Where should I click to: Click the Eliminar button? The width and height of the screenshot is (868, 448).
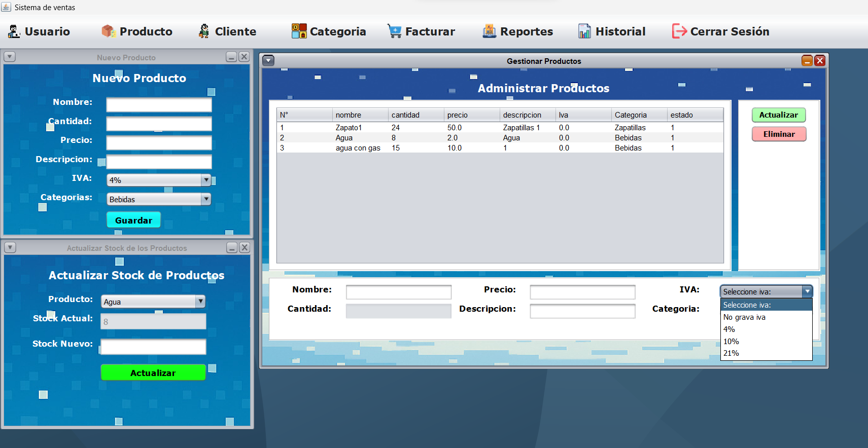pyautogui.click(x=779, y=134)
